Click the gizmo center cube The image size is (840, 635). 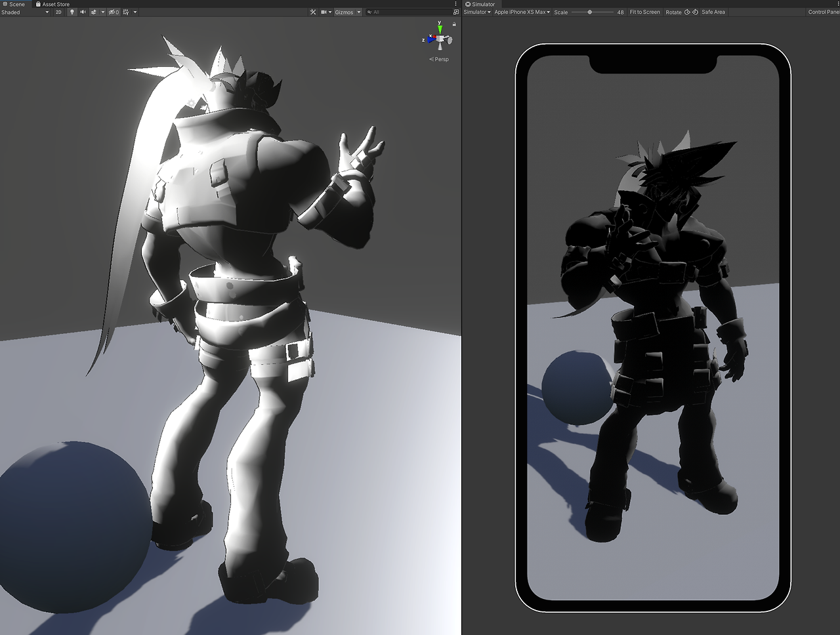[440, 39]
